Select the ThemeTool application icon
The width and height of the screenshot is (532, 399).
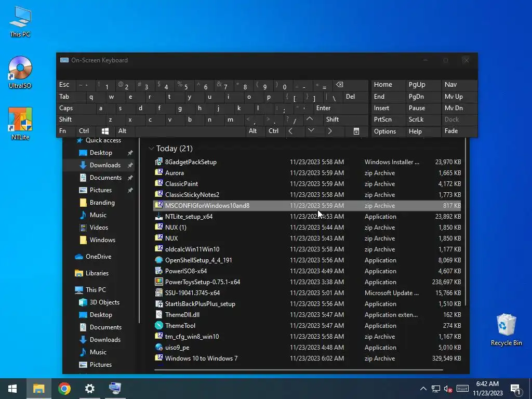[159, 325]
